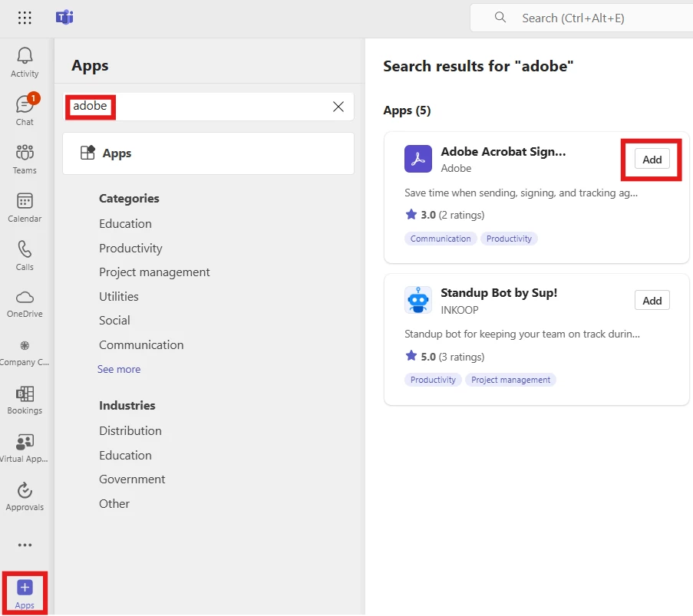Filter by Social category
693x616 pixels.
tap(114, 321)
